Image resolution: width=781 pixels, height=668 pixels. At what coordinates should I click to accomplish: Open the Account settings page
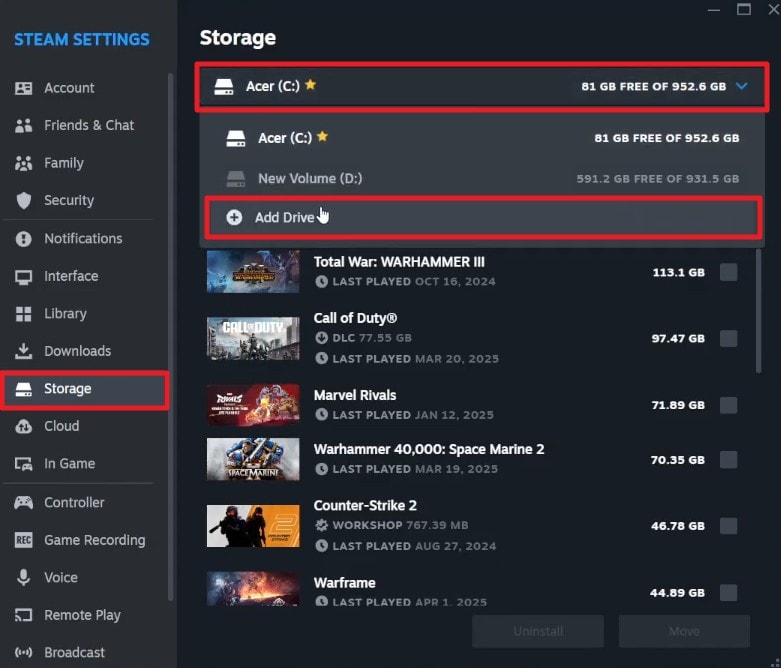[x=84, y=88]
